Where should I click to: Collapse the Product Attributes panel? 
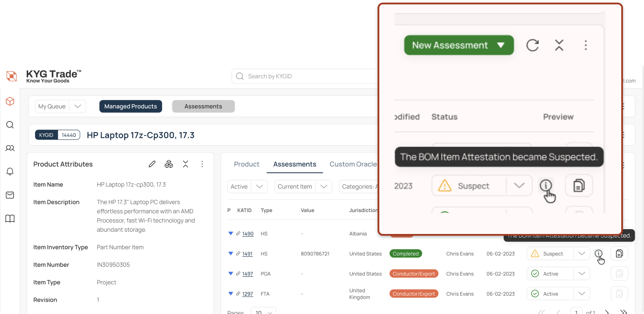(185, 164)
